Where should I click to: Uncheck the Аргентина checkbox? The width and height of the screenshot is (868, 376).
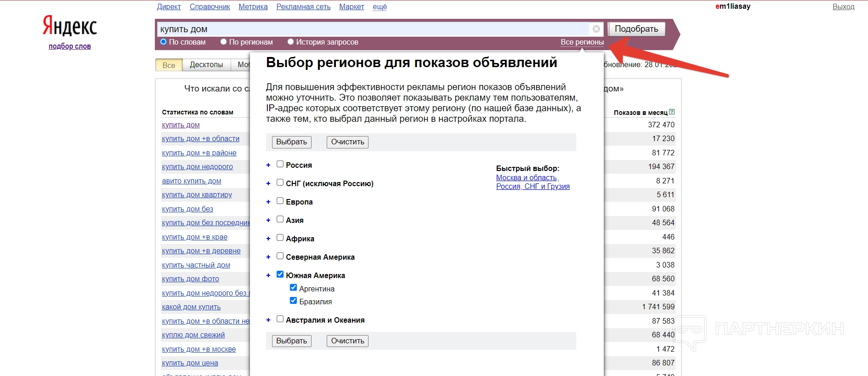pos(293,288)
